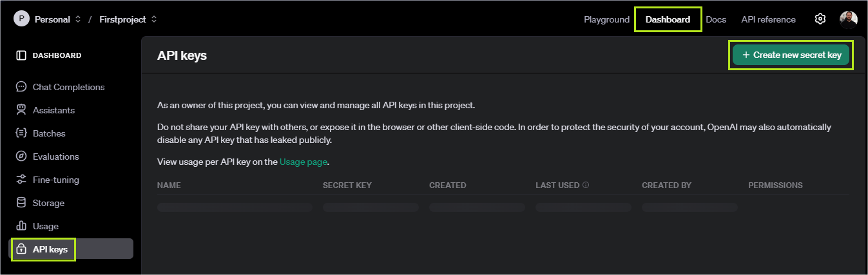Click the Chat Completions speech-bubble icon
868x275 pixels.
click(21, 87)
